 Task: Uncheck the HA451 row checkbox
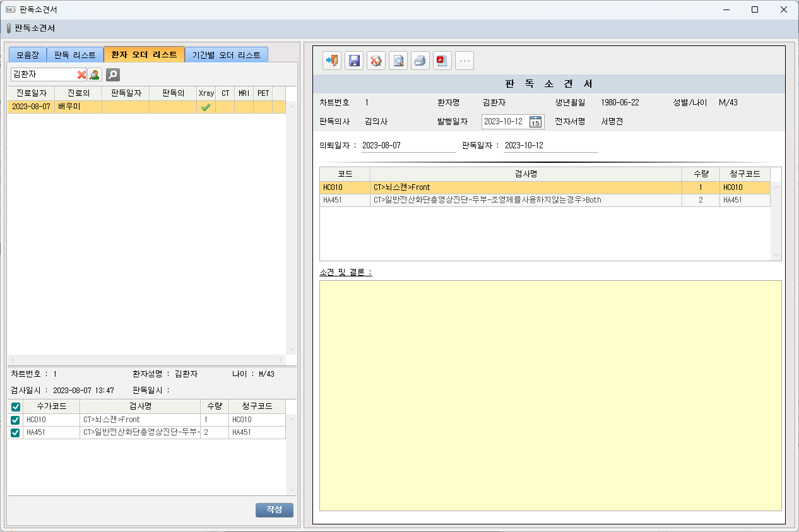(x=16, y=432)
